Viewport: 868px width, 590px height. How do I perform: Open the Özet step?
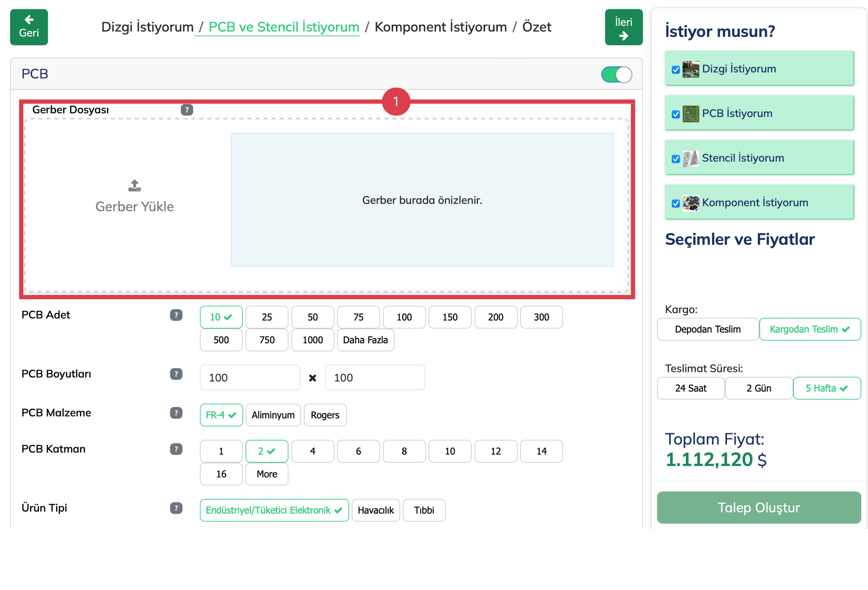pyautogui.click(x=537, y=27)
